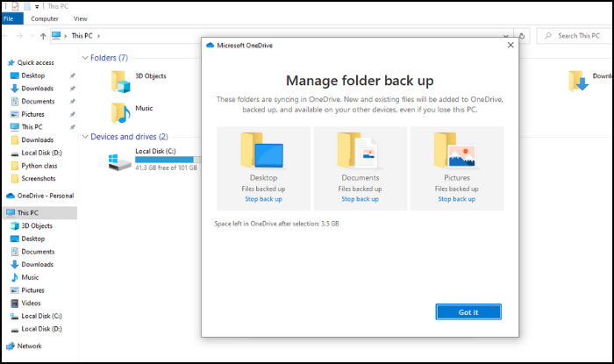Stop back up for Documents folder

pos(360,199)
